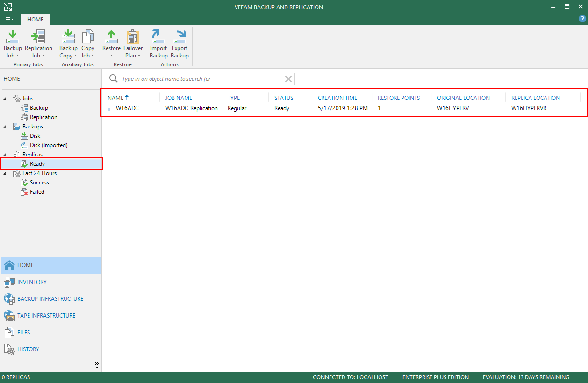Select Backup under Jobs
588x383 pixels.
tap(39, 108)
